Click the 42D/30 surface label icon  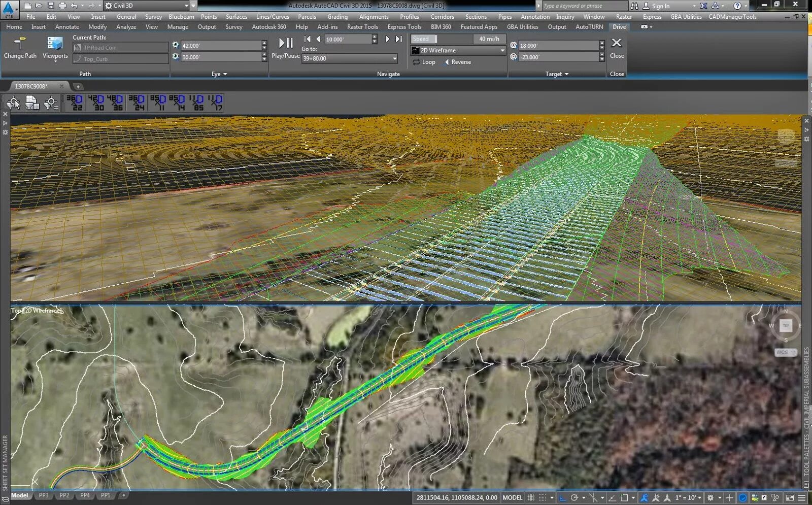point(96,103)
